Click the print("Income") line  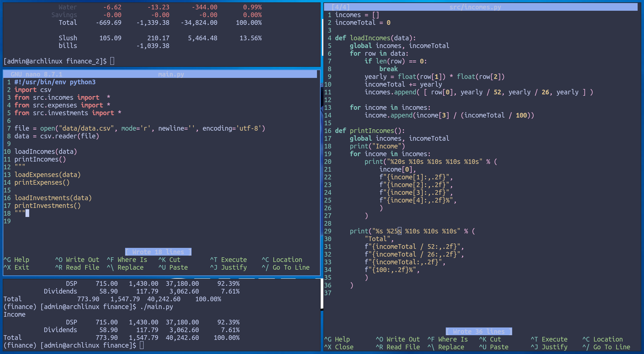point(377,146)
